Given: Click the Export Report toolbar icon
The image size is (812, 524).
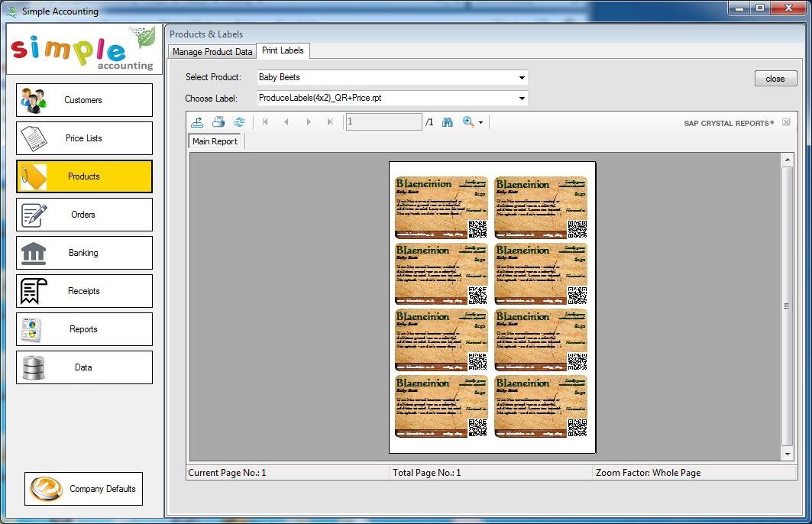Looking at the screenshot, I should 197,122.
